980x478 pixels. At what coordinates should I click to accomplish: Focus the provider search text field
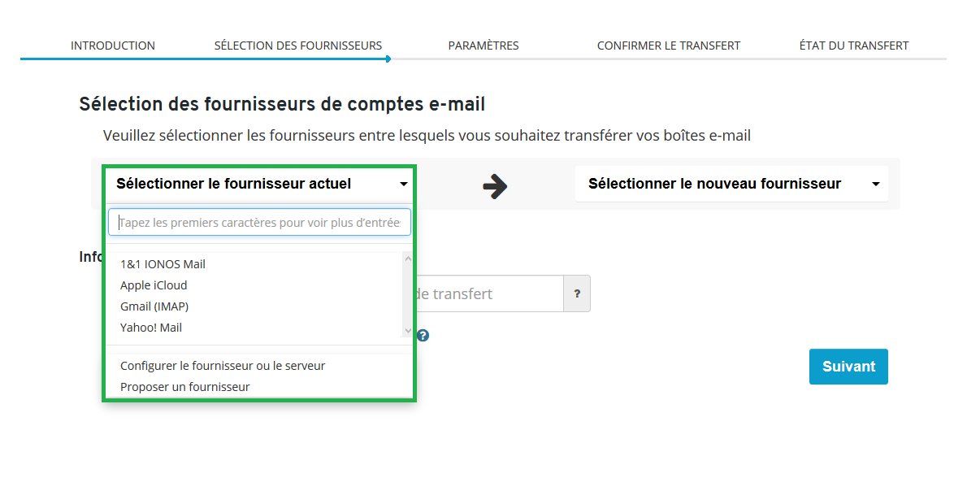tap(259, 222)
